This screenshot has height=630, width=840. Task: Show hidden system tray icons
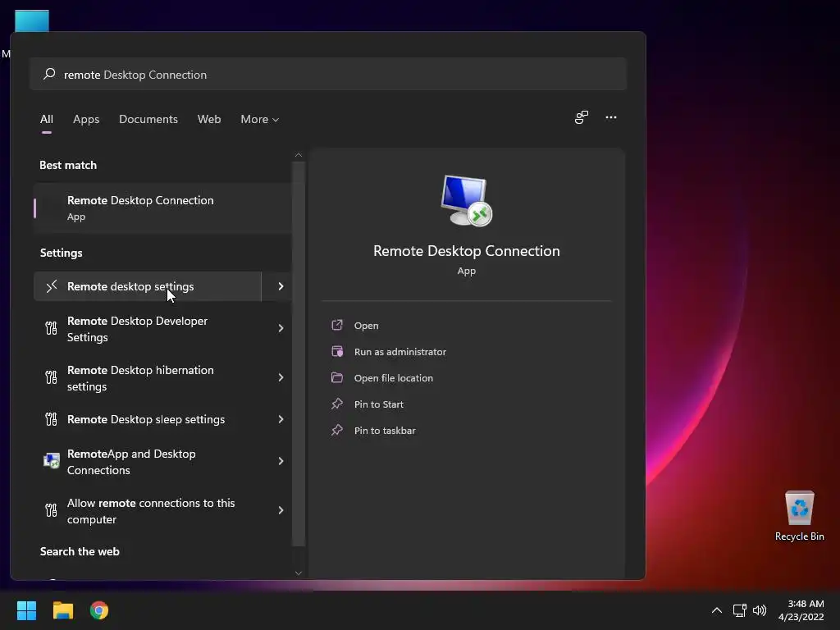716,610
